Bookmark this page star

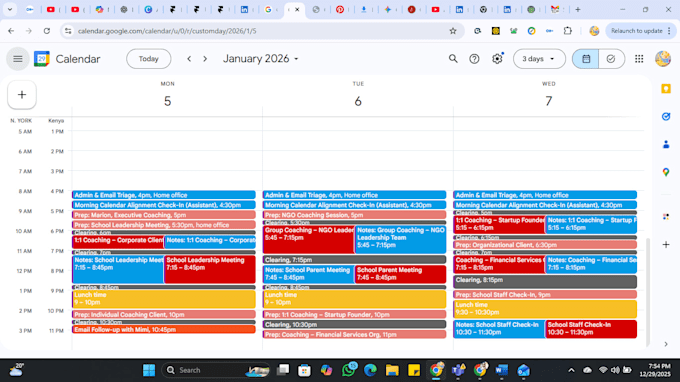click(x=453, y=31)
